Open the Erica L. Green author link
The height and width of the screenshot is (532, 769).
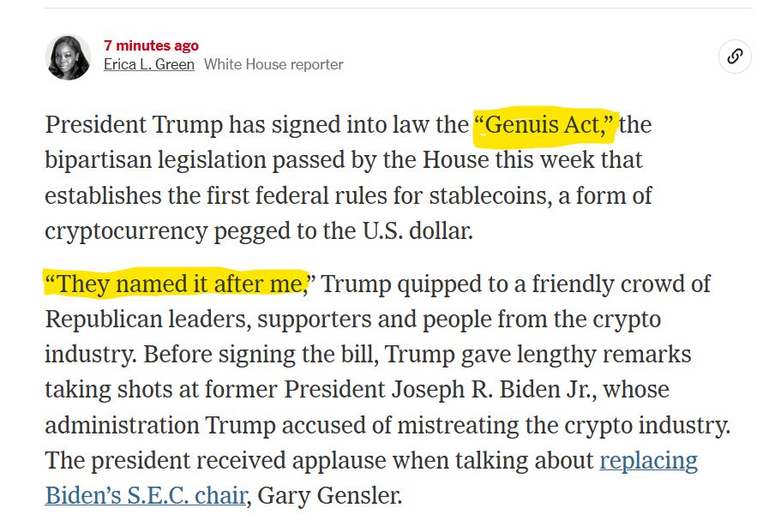click(149, 64)
